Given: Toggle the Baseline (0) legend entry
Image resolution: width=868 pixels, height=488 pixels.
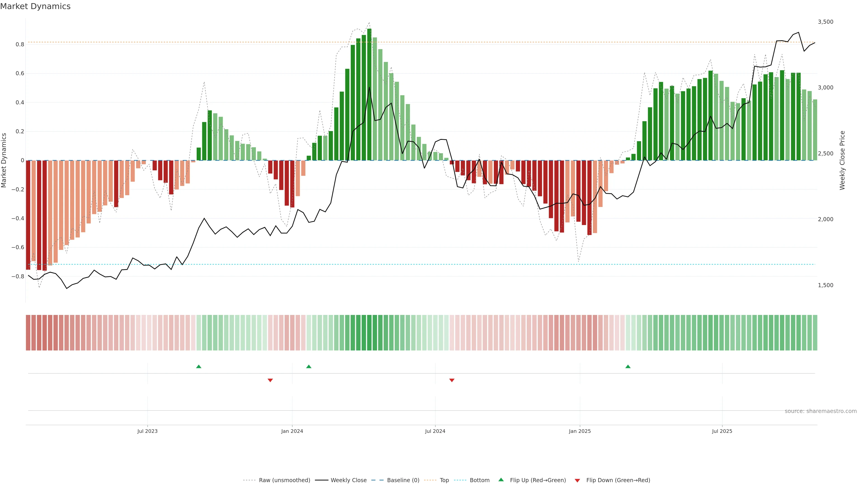Looking at the screenshot, I should point(403,480).
